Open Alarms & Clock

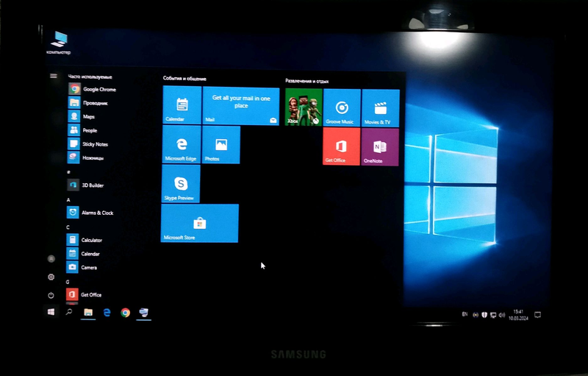click(x=90, y=213)
